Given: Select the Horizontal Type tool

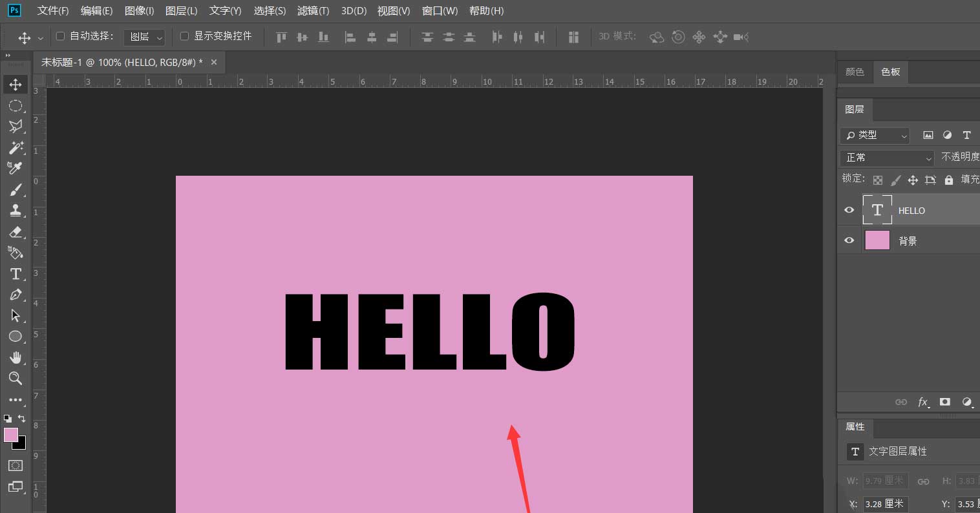Looking at the screenshot, I should 16,274.
